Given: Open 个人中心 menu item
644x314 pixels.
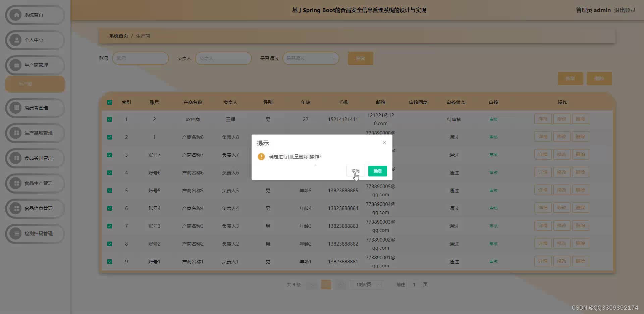Looking at the screenshot, I should [x=35, y=40].
